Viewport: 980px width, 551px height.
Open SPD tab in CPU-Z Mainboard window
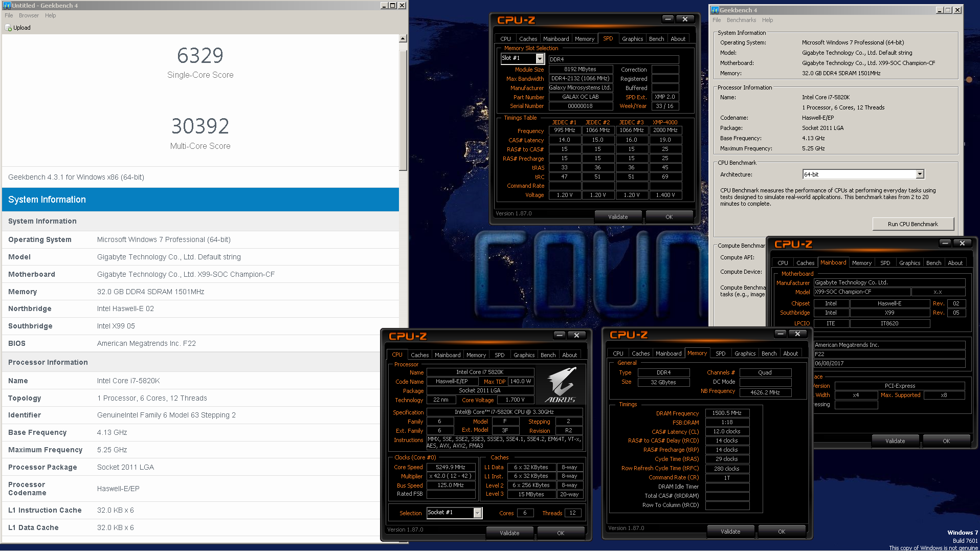885,263
